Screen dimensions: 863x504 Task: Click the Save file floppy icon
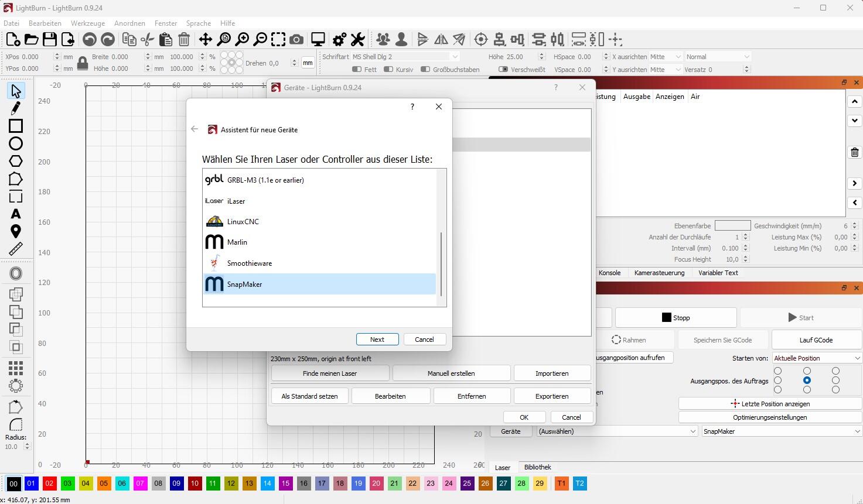(x=50, y=40)
